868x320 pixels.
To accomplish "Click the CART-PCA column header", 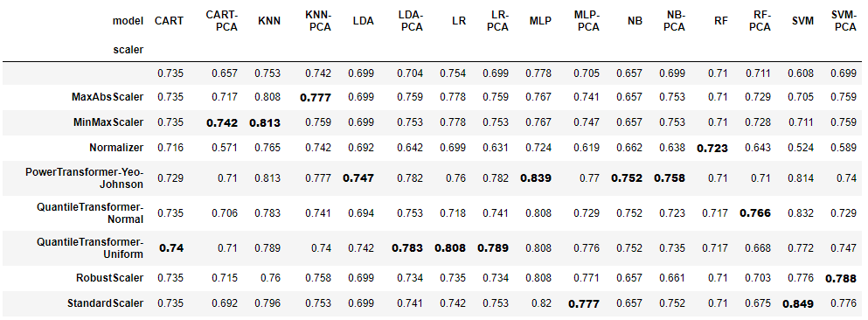I will pos(221,21).
